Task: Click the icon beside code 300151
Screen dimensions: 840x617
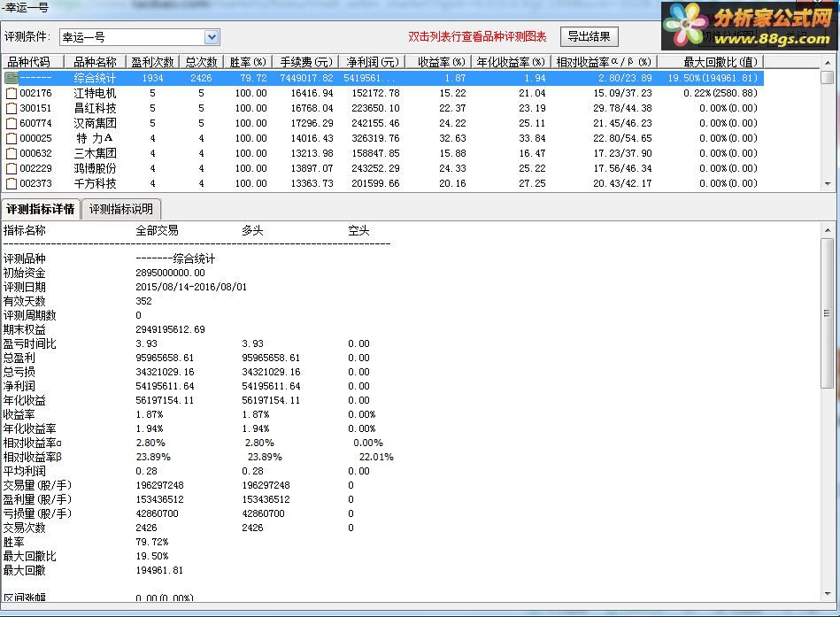Action: 12,108
